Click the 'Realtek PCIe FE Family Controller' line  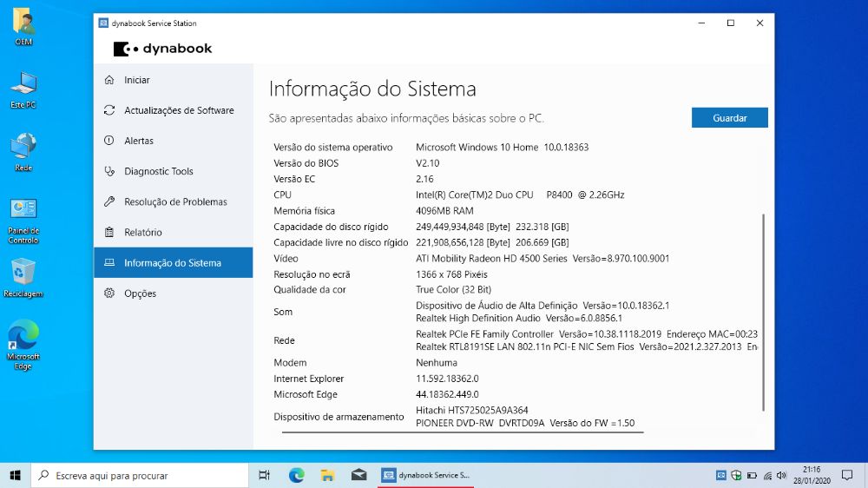pos(587,334)
